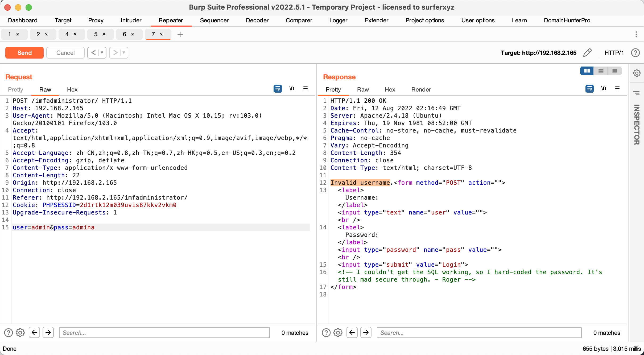
Task: Switch request view to Pretty
Action: point(15,89)
